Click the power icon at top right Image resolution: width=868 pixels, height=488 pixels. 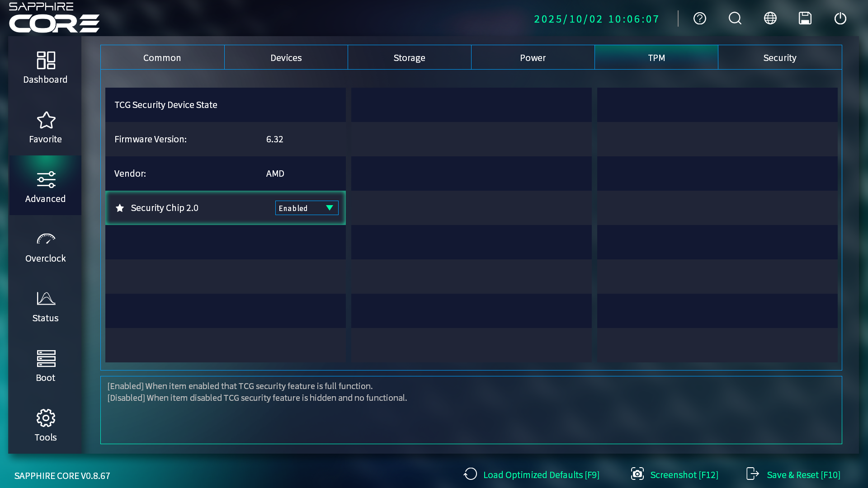[x=840, y=19]
